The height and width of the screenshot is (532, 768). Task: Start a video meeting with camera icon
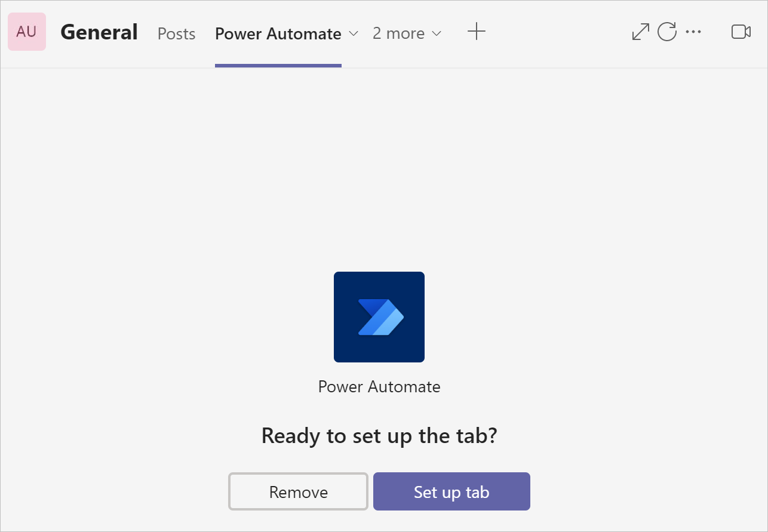(741, 32)
